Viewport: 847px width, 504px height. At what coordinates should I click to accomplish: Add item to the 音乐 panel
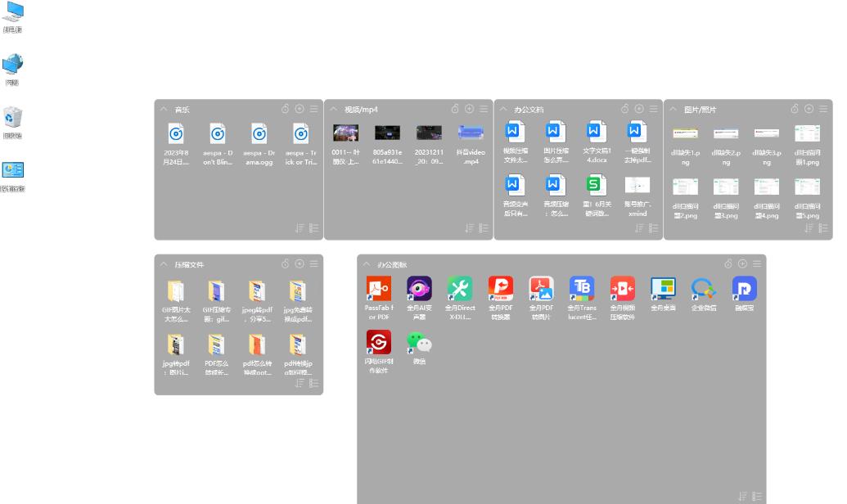[300, 109]
